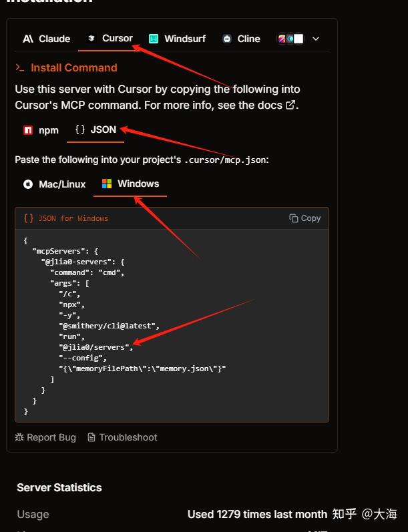
Task: Choose the Cline client tab
Action: [x=241, y=39]
